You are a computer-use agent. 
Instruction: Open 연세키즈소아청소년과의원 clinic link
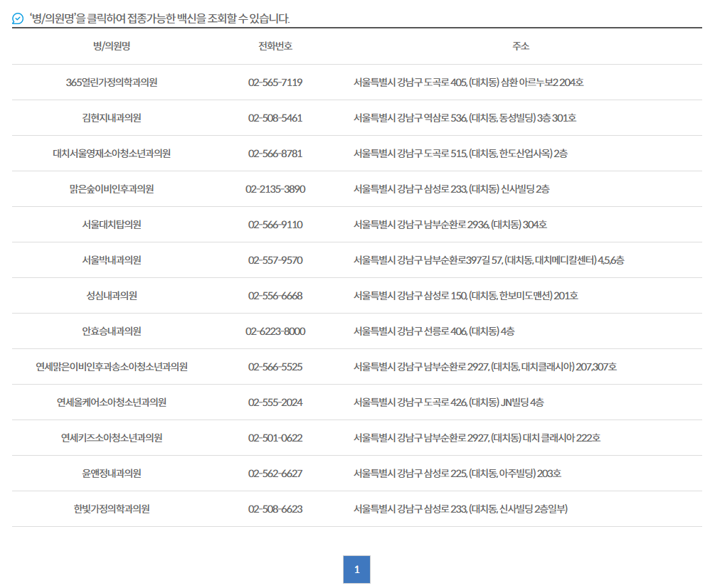(112, 438)
